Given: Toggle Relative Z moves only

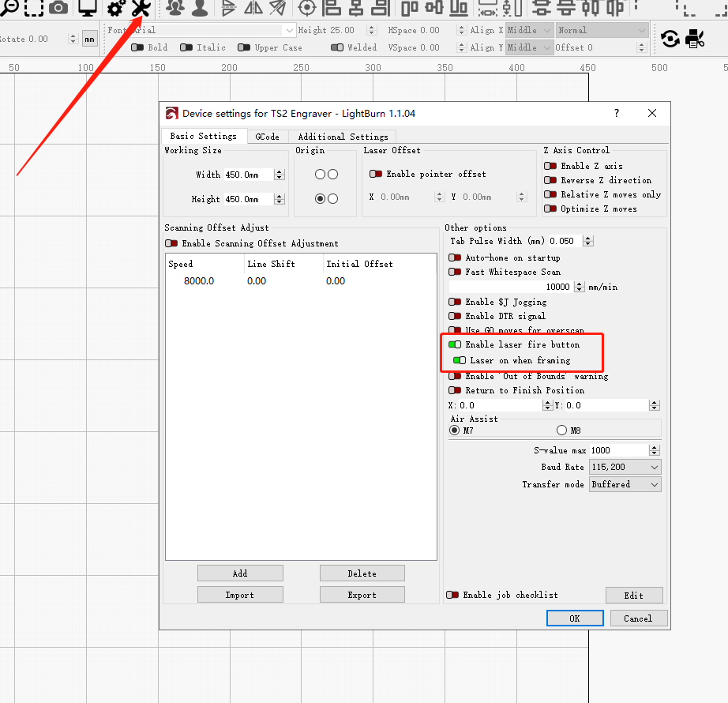Looking at the screenshot, I should 550,194.
